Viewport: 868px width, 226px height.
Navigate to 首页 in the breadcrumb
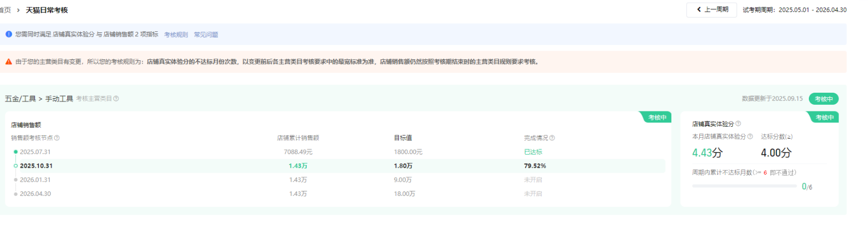[5, 10]
